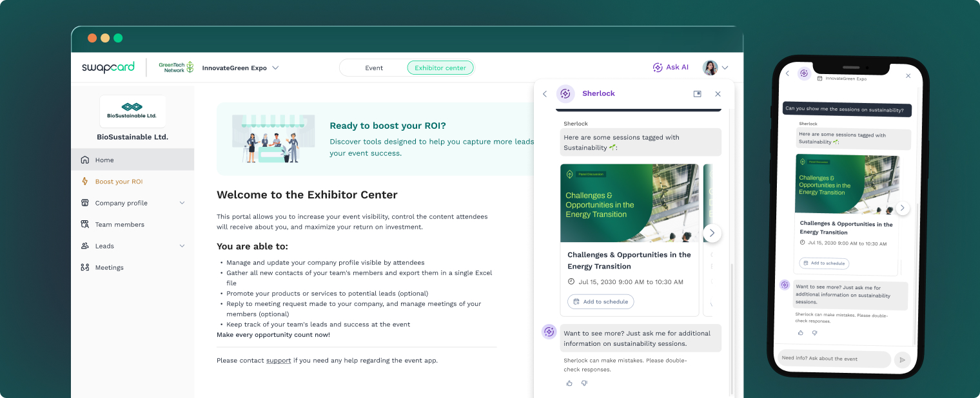Click the Ask AI sparkle icon

pos(658,68)
